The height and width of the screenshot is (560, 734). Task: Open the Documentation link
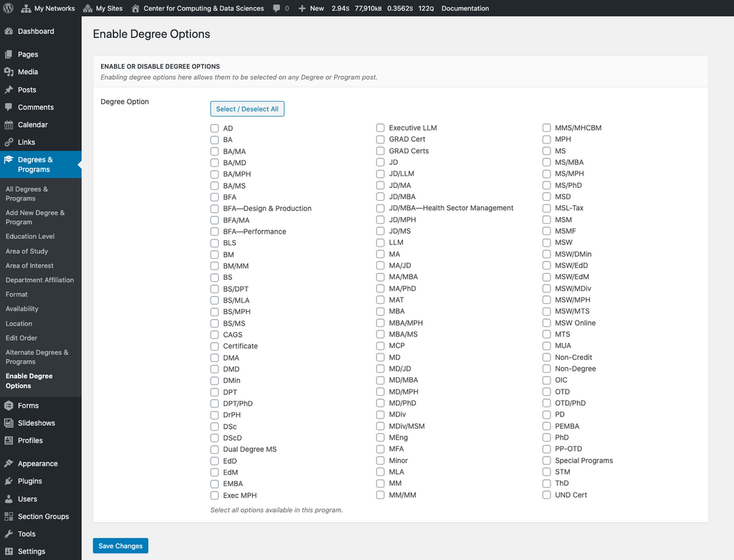(x=464, y=8)
